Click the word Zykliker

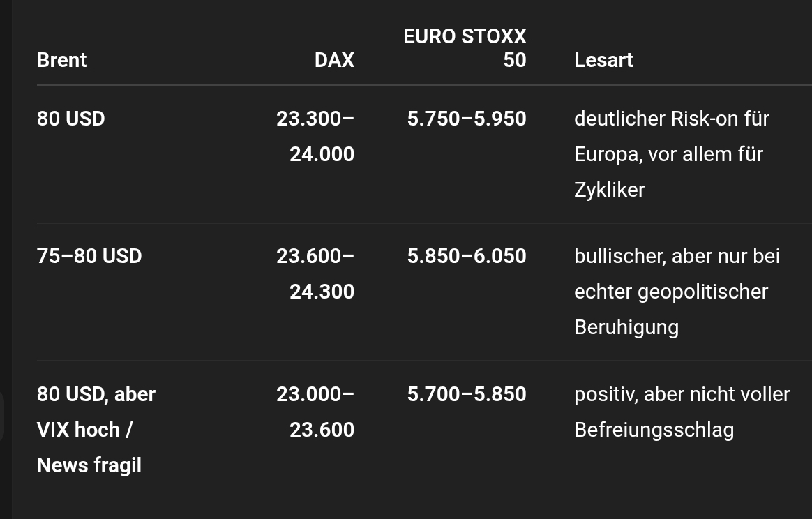click(609, 190)
